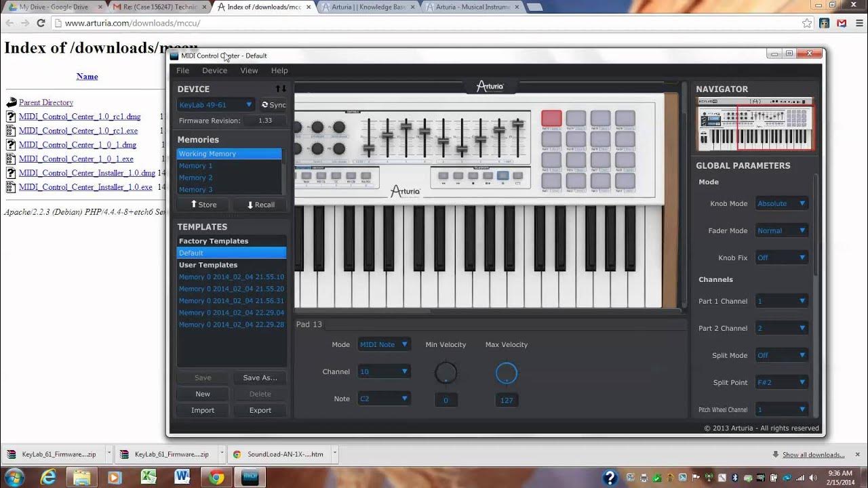
Task: Click the rewind transport button on virtual KeyLab
Action: 443,175
